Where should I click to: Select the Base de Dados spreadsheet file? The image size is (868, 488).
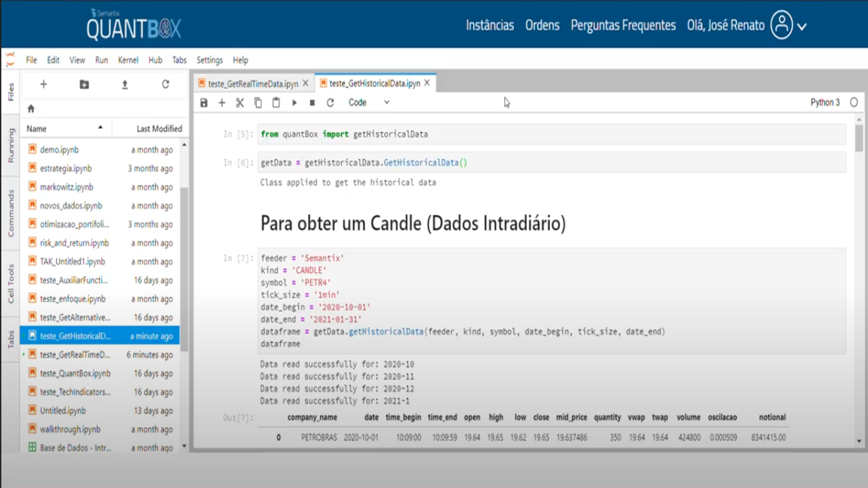coord(100,448)
